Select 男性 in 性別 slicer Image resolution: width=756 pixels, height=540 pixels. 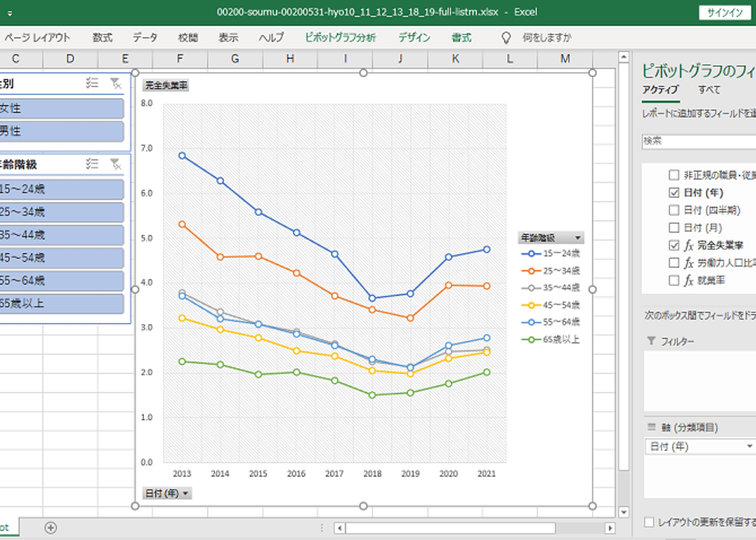coord(61,131)
